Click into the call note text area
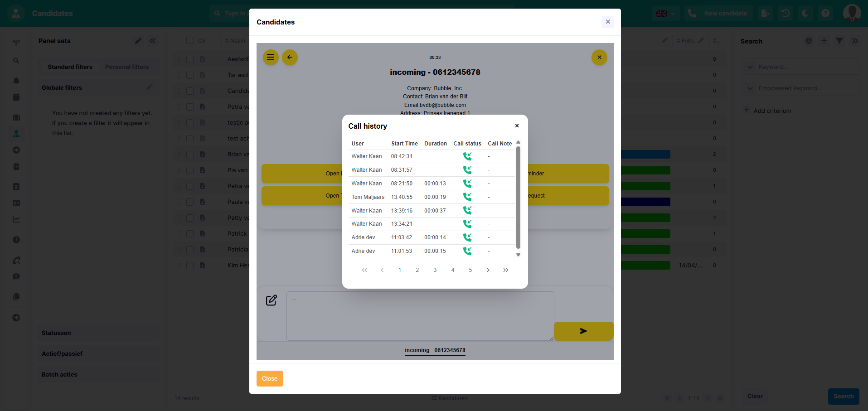This screenshot has width=868, height=411. click(x=420, y=316)
